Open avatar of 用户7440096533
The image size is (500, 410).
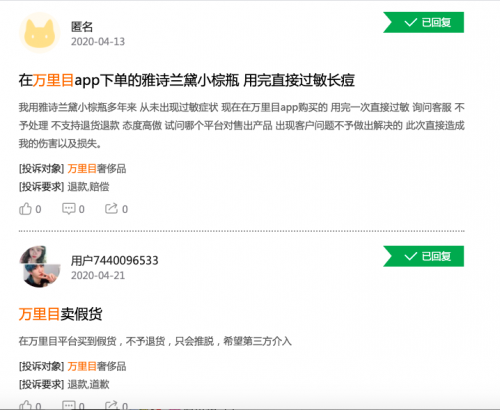[x=40, y=267]
